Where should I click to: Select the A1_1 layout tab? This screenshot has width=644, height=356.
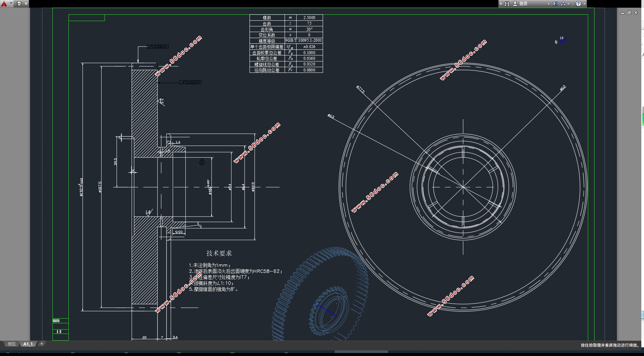[28, 344]
